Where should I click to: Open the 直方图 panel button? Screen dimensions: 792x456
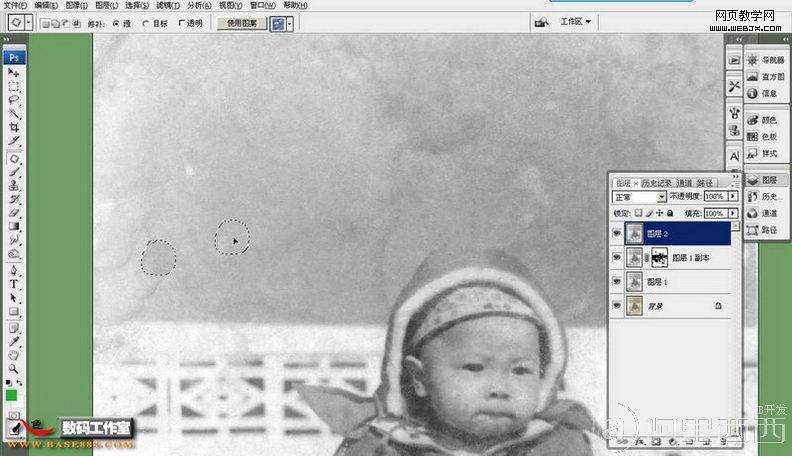pyautogui.click(x=766, y=77)
